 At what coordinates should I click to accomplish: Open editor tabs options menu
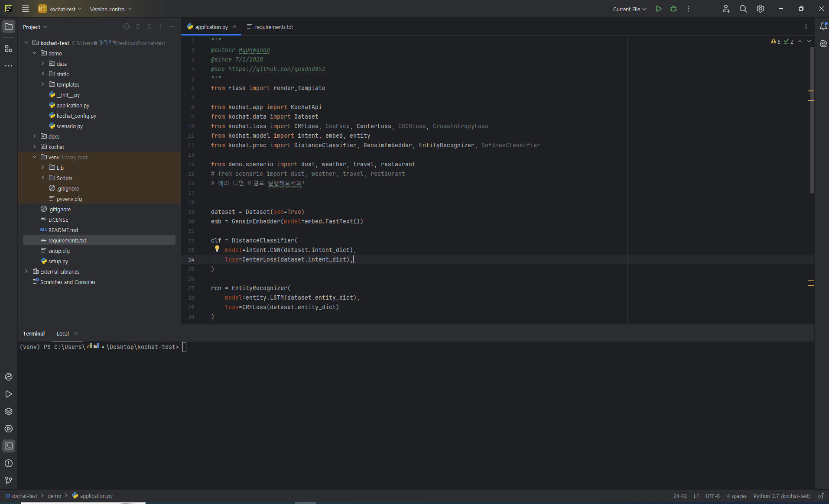click(806, 26)
